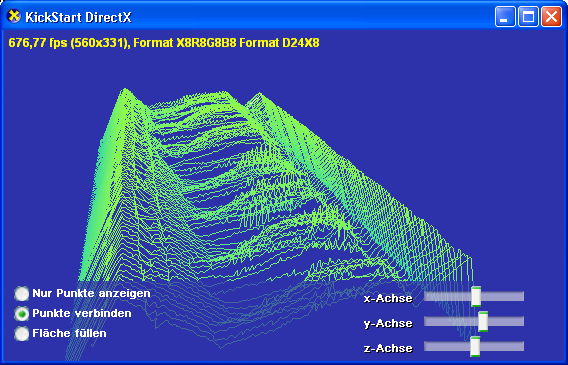This screenshot has width=568, height=365.
Task: Click the 'z-Achse' label
Action: (388, 348)
